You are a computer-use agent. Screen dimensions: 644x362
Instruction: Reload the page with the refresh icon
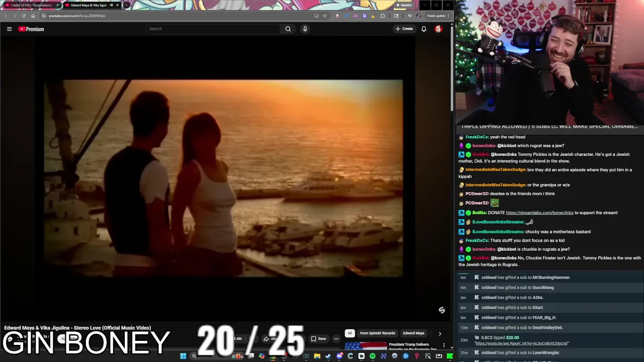(24, 16)
